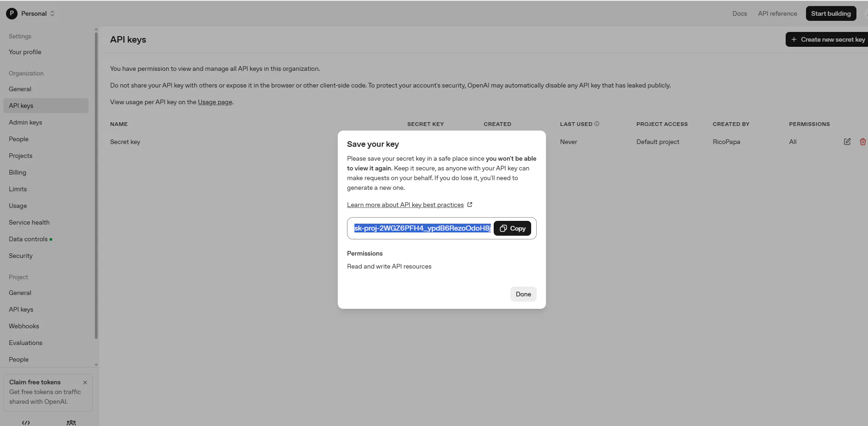Dismiss the Claim free tokens banner

pos(85,382)
